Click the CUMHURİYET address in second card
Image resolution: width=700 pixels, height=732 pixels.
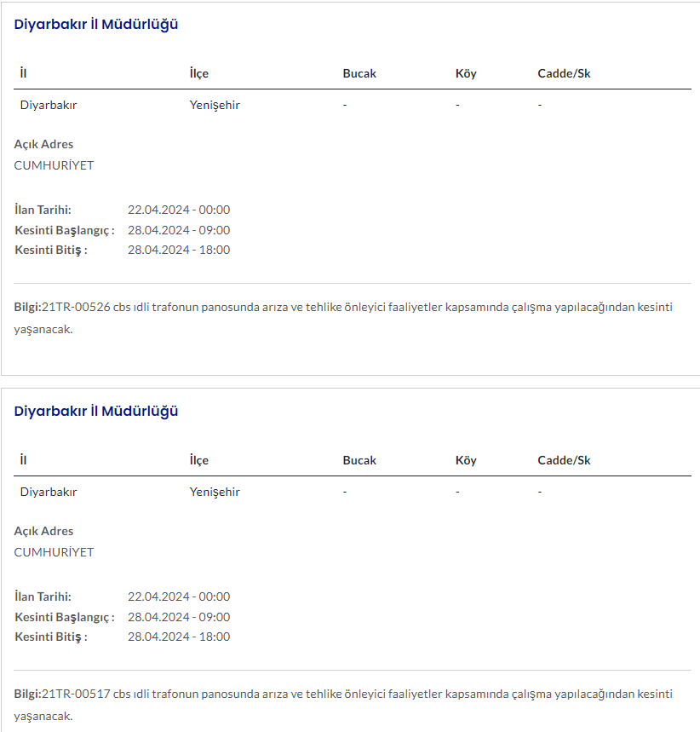(x=54, y=552)
